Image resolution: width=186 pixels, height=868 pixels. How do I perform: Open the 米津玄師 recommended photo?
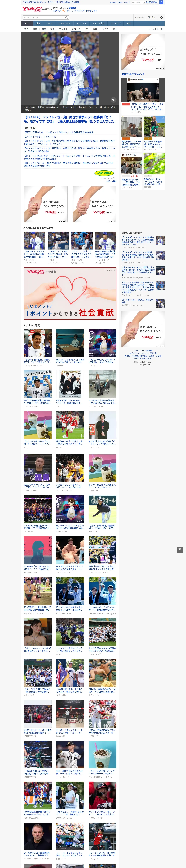(x=103, y=425)
